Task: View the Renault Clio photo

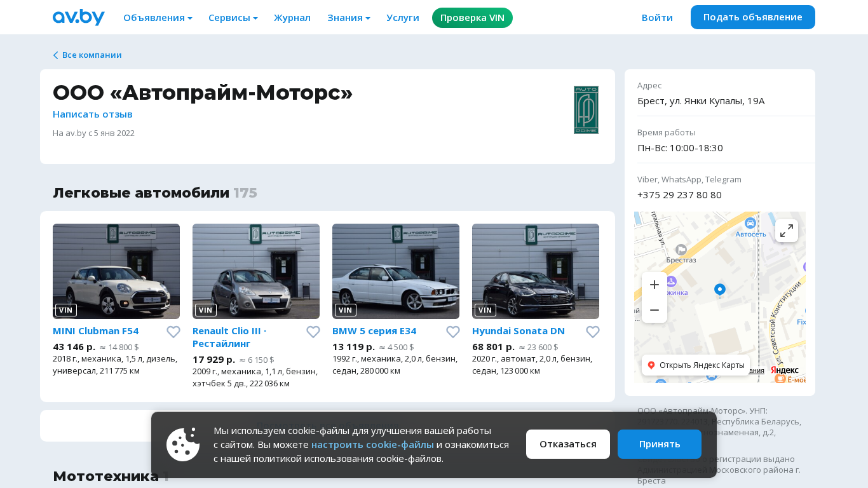Action: [x=256, y=271]
